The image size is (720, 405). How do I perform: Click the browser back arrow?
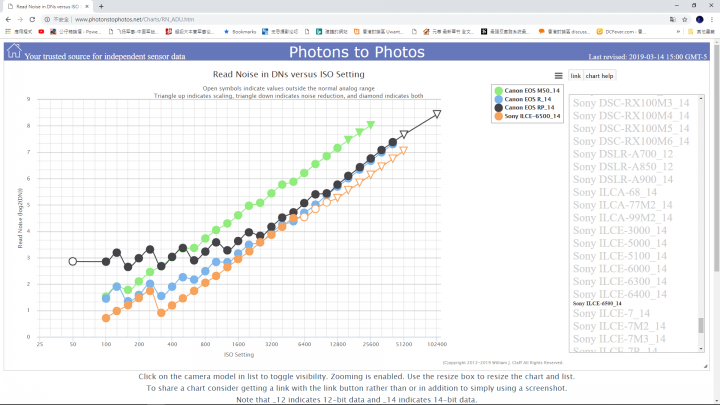8,19
